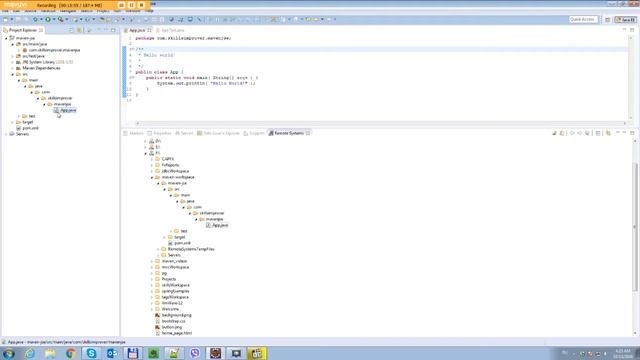
Task: Select the springExamples folder
Action: [176, 291]
